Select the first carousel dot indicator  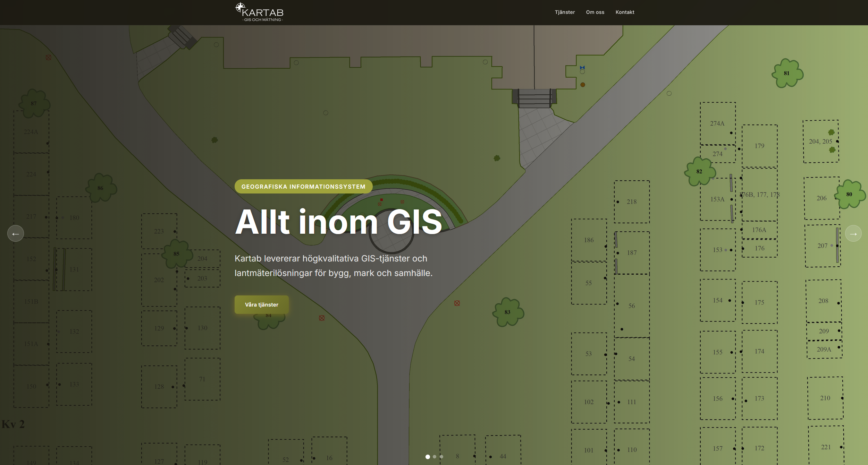pos(428,457)
